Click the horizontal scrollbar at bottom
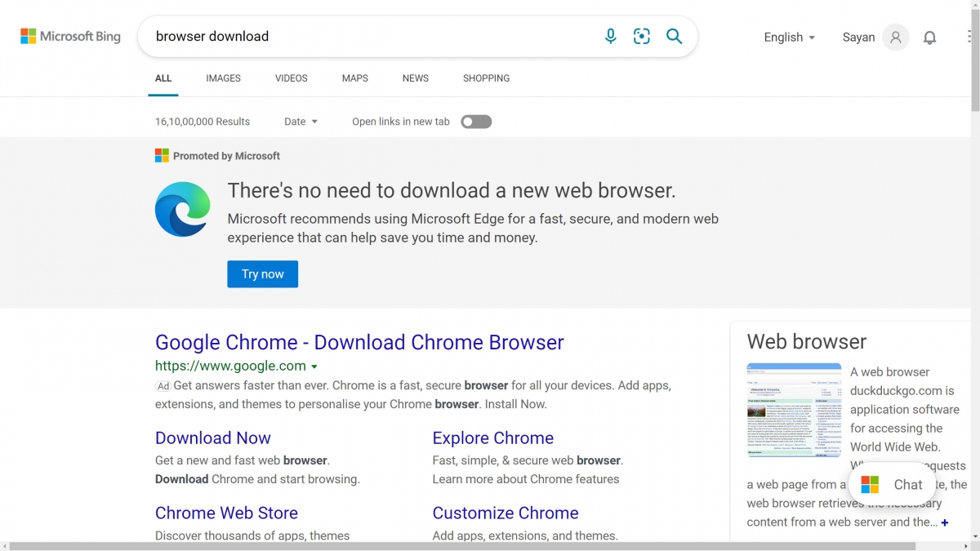This screenshot has width=980, height=551. point(408,545)
